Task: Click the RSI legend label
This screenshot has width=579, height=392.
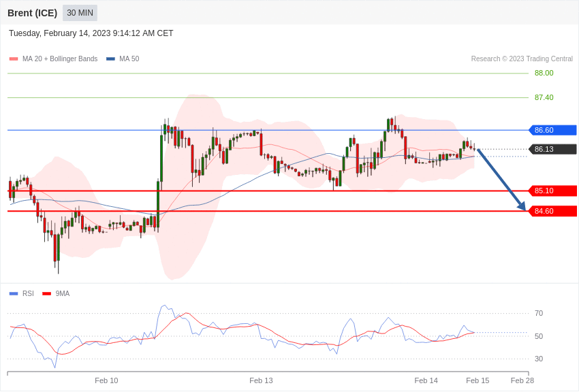Action: pyautogui.click(x=28, y=294)
